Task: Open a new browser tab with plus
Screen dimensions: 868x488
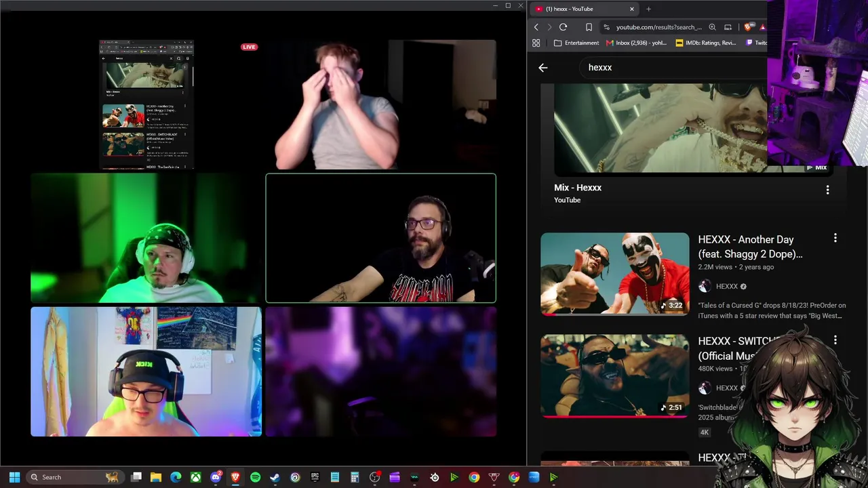Action: [x=648, y=9]
